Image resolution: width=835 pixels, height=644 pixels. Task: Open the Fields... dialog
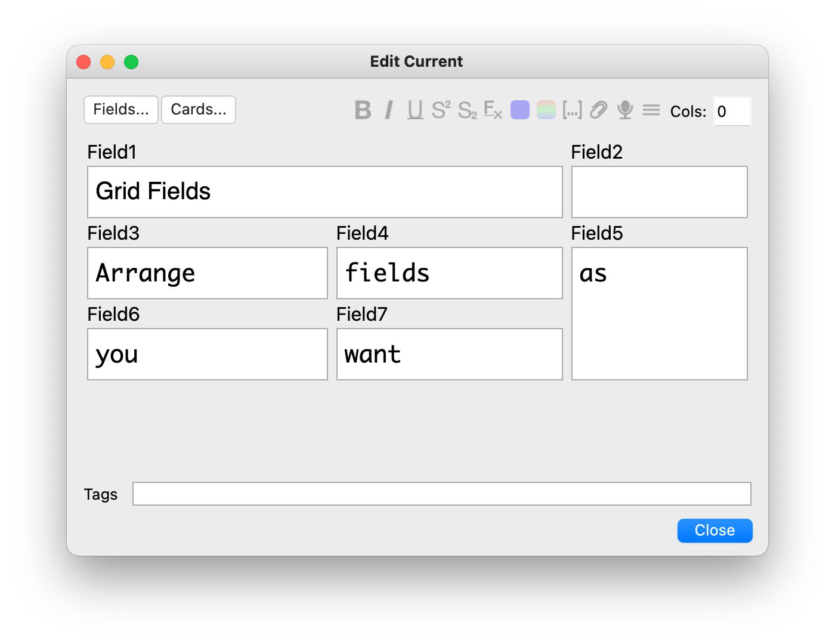coord(121,110)
